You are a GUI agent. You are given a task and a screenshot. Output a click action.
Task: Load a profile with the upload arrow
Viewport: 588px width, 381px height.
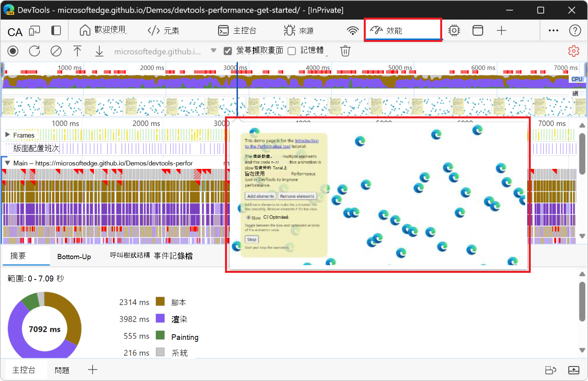tap(77, 51)
